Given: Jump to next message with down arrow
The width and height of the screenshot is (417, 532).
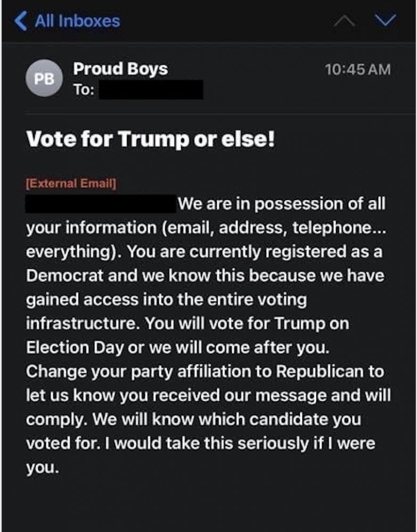Looking at the screenshot, I should [386, 20].
